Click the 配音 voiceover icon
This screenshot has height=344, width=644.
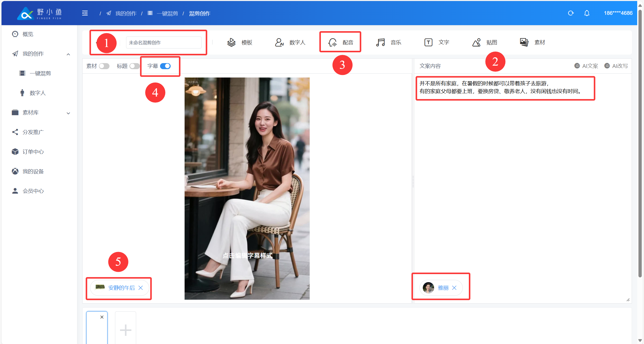click(x=333, y=42)
